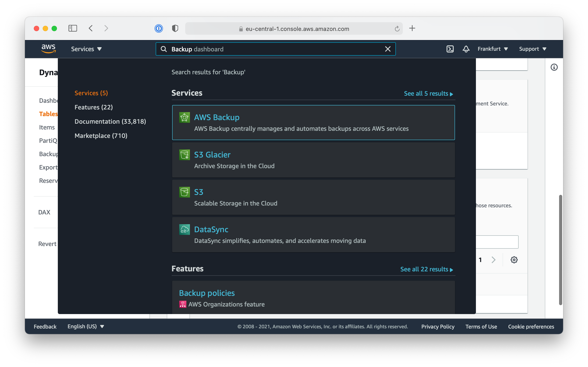Open the S3 Glacier service result
The height and width of the screenshot is (367, 588).
(313, 160)
